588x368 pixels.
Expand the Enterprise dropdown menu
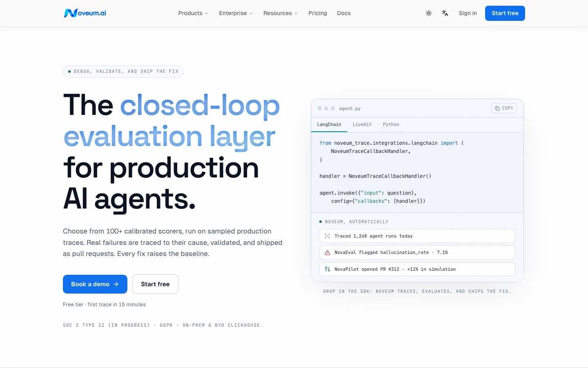pos(236,13)
